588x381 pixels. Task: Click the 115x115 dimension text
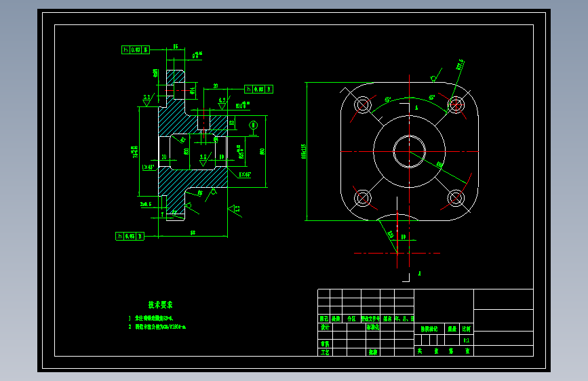point(304,151)
